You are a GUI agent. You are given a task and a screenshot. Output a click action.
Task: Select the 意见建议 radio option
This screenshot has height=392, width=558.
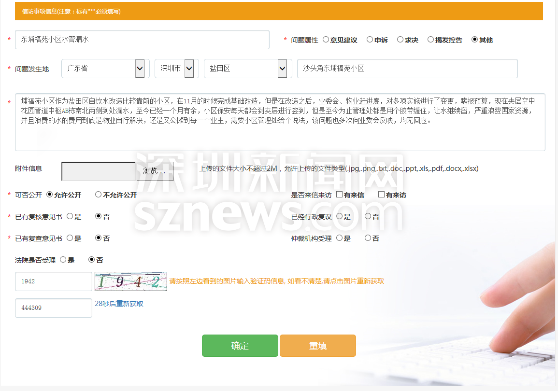click(326, 40)
